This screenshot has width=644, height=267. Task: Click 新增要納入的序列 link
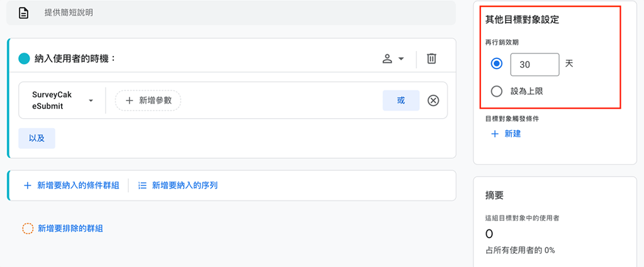178,185
